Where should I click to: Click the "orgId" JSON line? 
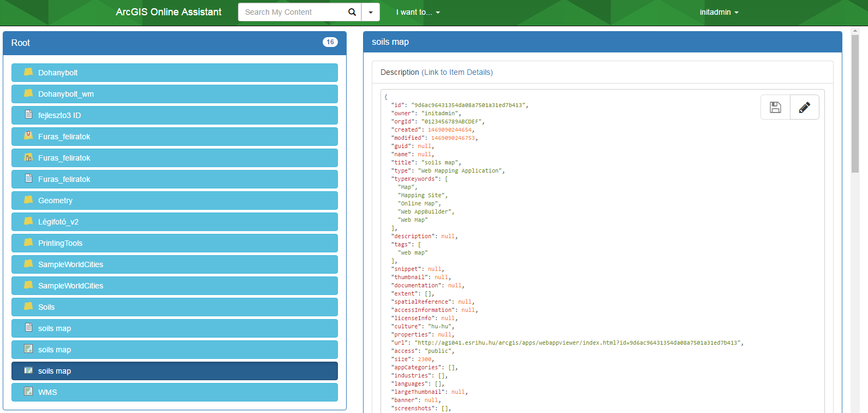pyautogui.click(x=438, y=121)
